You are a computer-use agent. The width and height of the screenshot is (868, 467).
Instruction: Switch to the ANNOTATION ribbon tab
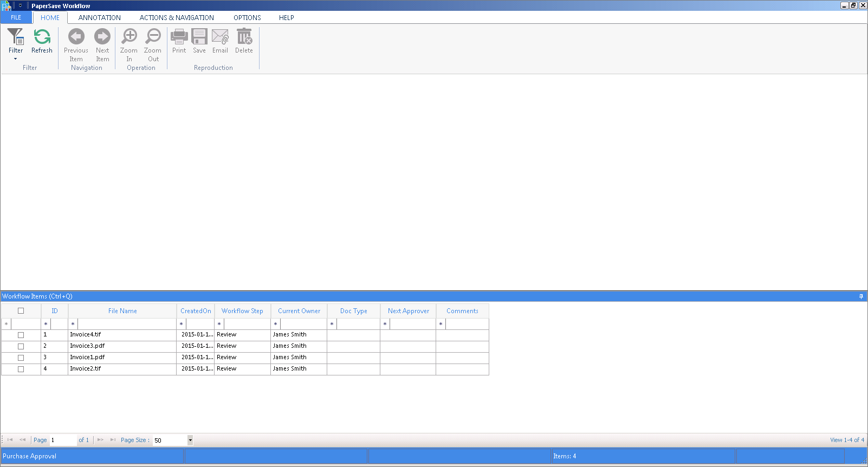click(x=100, y=17)
